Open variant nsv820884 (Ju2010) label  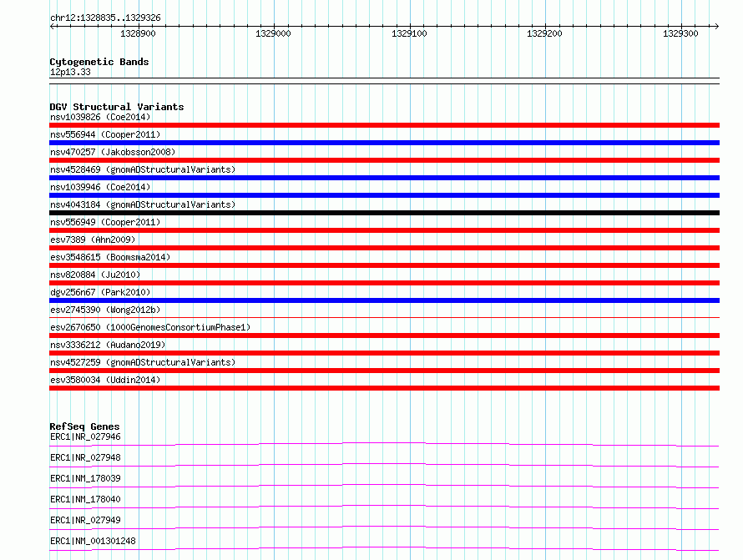click(x=95, y=275)
